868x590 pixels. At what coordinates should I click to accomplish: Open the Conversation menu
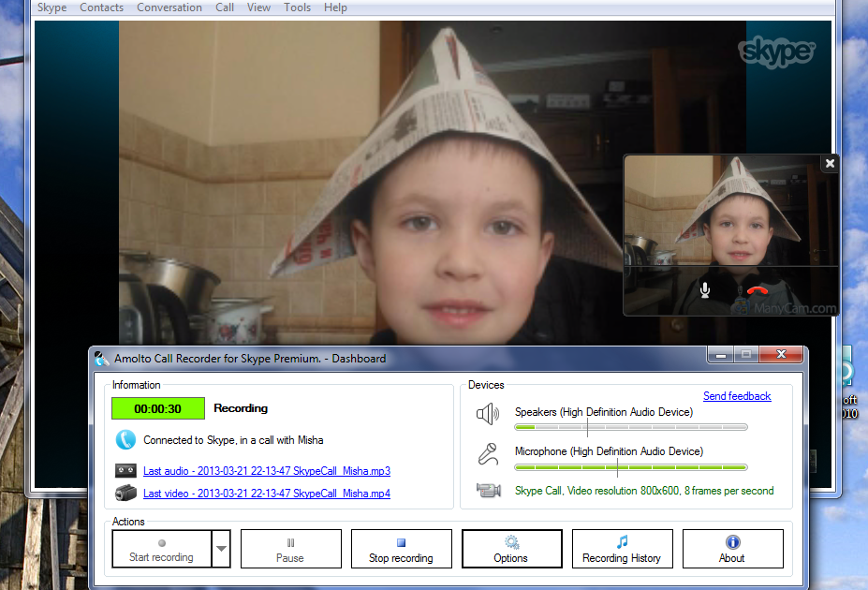169,7
